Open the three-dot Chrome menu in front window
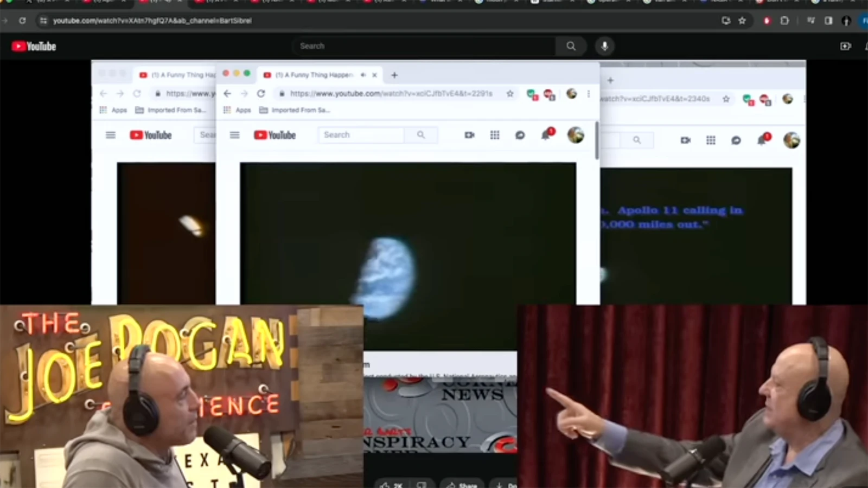 (588, 93)
